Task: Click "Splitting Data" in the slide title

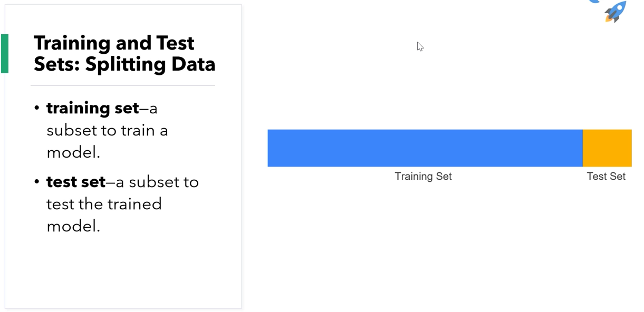Action: point(150,64)
